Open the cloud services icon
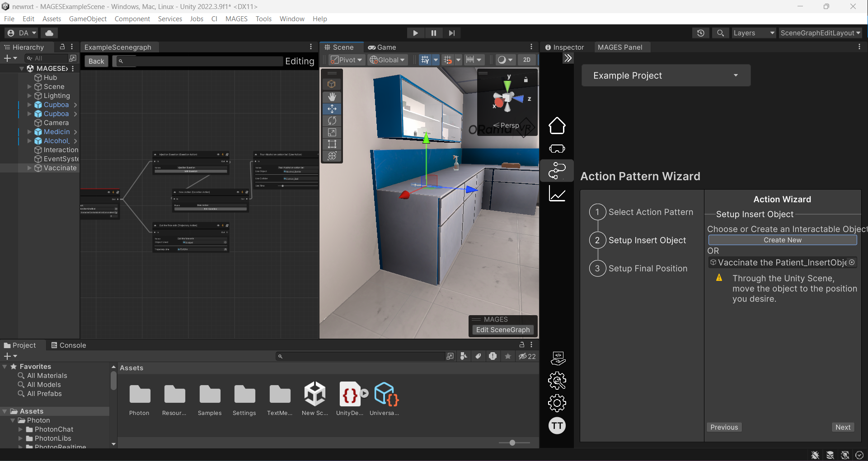 49,33
